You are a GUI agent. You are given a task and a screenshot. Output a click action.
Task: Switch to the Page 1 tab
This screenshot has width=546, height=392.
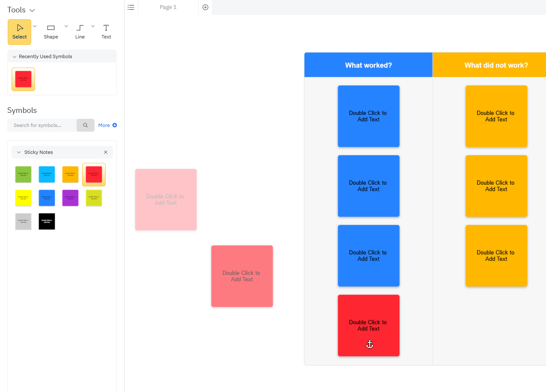(168, 7)
